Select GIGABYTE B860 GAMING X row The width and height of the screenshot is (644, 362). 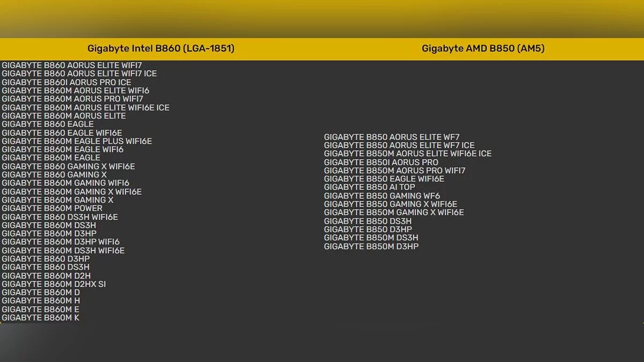point(54,174)
